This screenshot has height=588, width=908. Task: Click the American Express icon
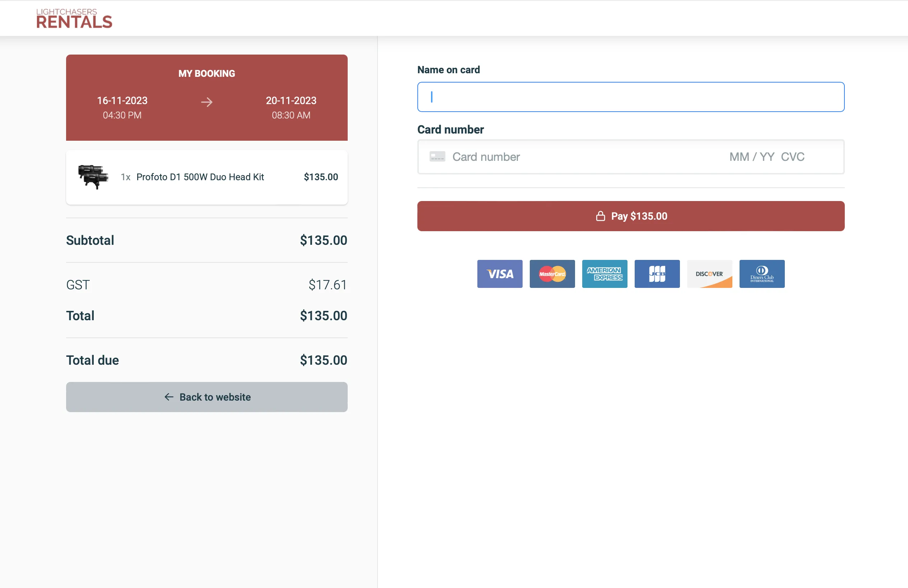coord(604,274)
